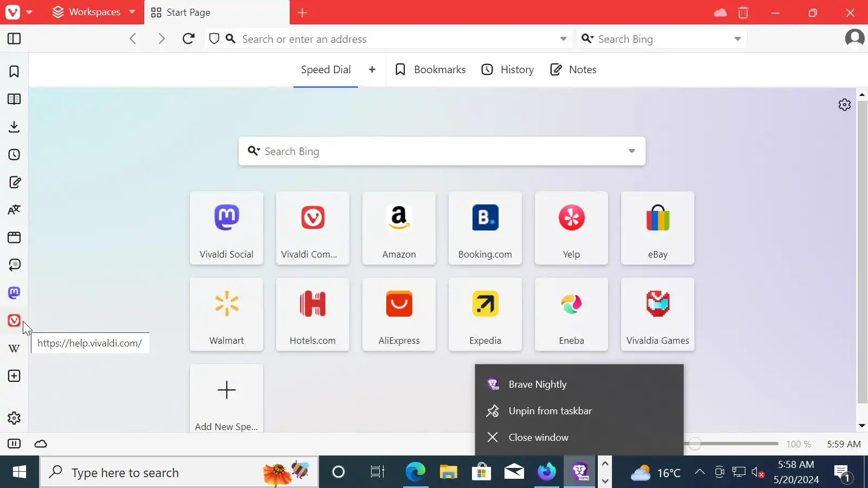Open the eBay speed dial

pos(658,228)
